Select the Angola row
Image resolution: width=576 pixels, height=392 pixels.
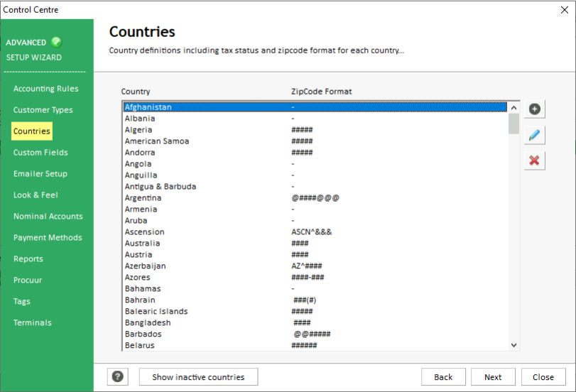[x=315, y=164]
